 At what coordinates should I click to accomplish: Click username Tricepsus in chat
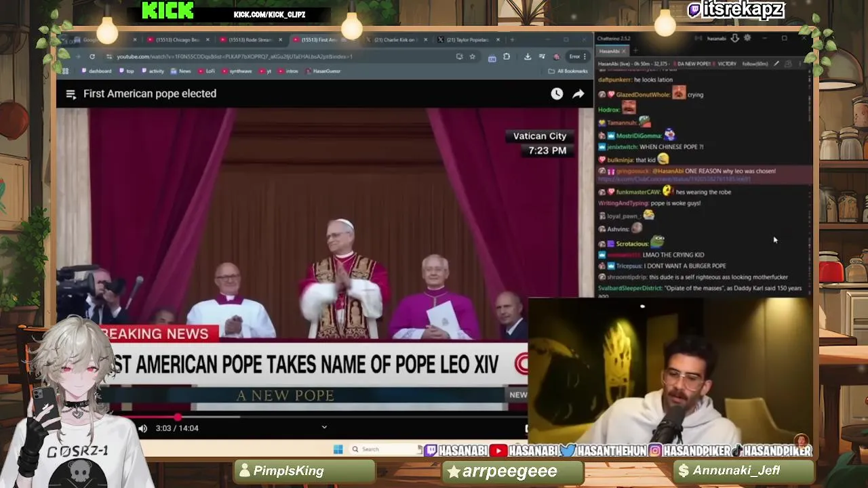[x=630, y=266]
